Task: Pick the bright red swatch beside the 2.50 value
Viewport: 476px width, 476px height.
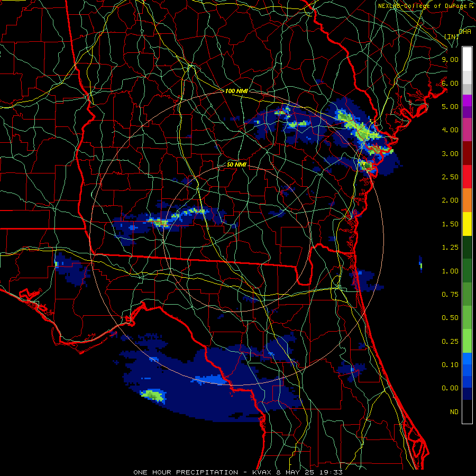Action: pos(467,177)
